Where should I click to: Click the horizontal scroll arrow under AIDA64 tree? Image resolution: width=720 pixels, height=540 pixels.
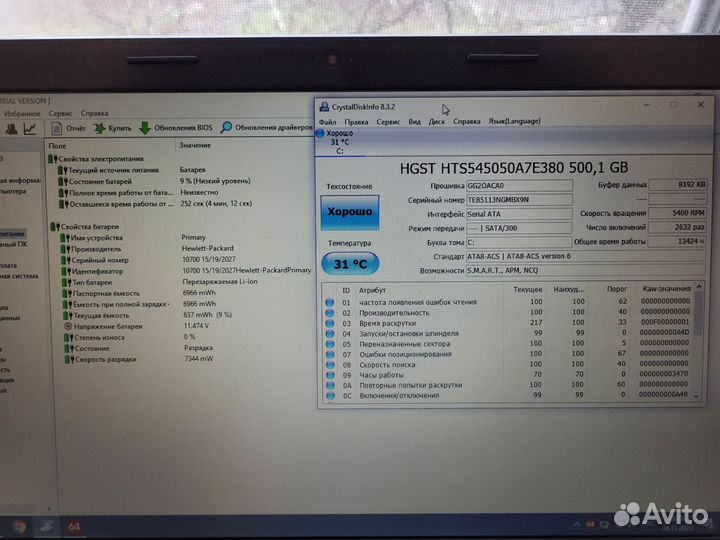point(50,509)
